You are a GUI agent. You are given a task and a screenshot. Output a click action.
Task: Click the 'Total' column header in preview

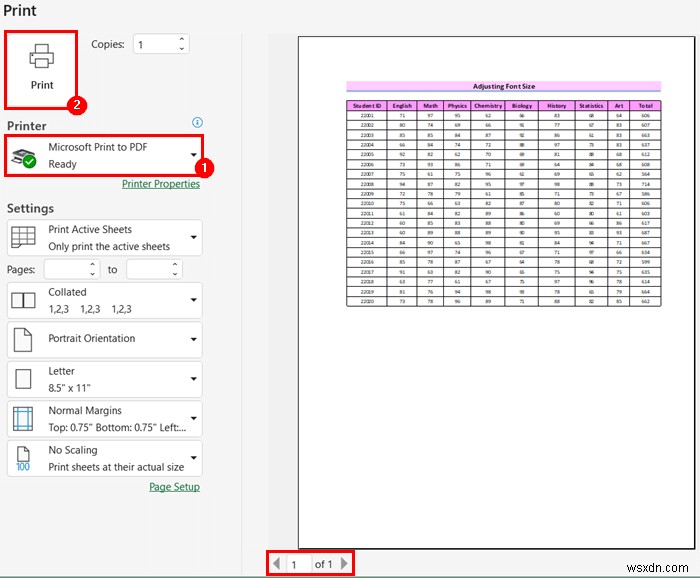tap(645, 106)
